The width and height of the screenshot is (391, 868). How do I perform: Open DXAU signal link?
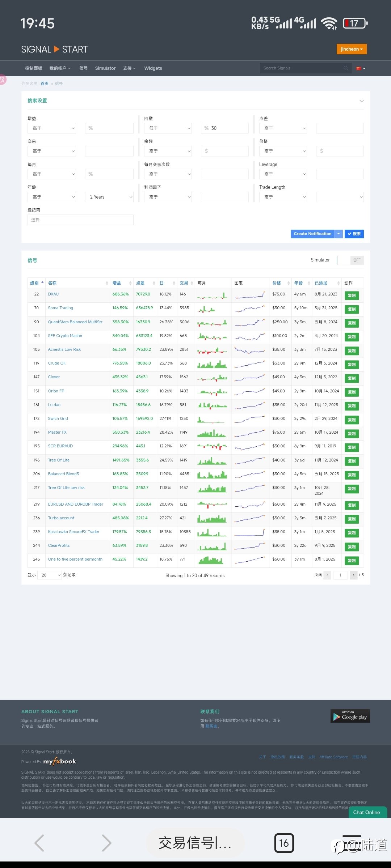(53, 294)
